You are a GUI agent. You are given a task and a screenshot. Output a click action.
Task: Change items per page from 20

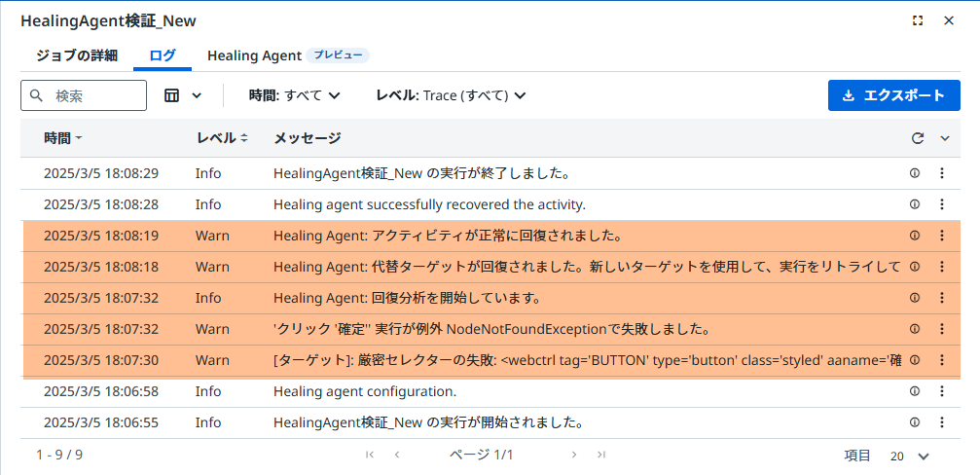tap(910, 457)
